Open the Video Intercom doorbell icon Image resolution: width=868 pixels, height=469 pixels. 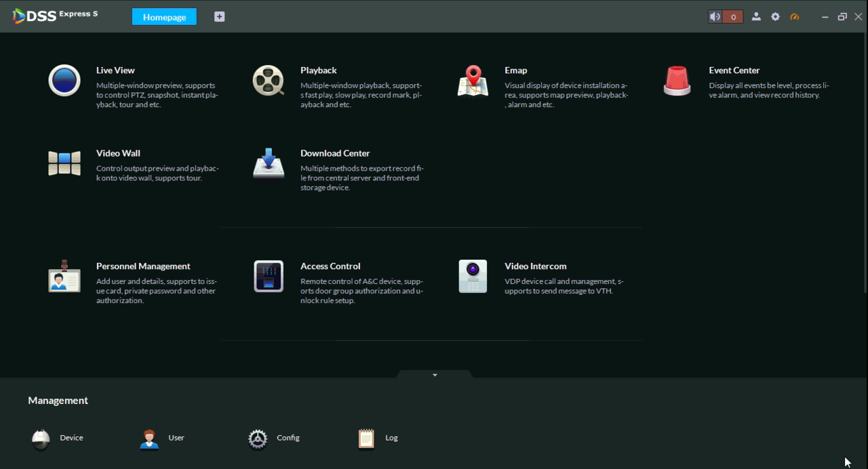point(473,276)
